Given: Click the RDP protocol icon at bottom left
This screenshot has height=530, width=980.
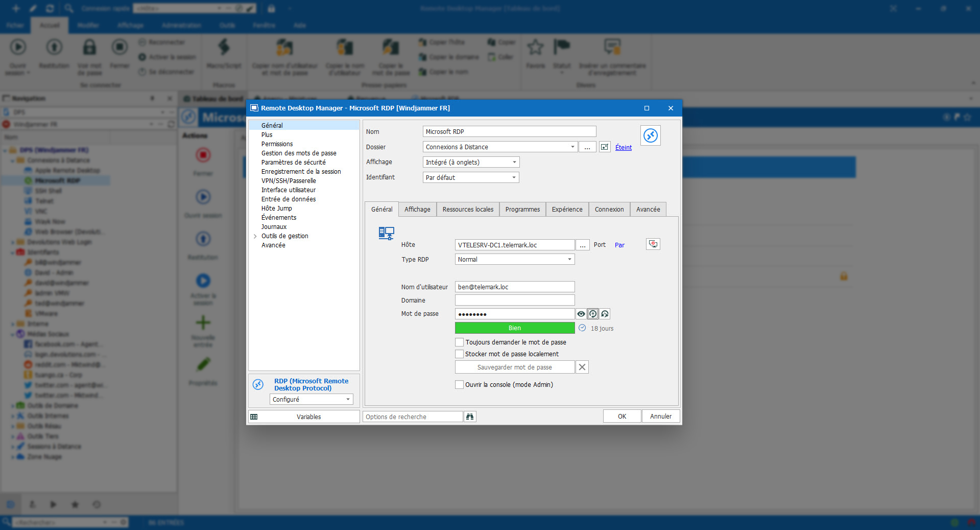Looking at the screenshot, I should (258, 384).
